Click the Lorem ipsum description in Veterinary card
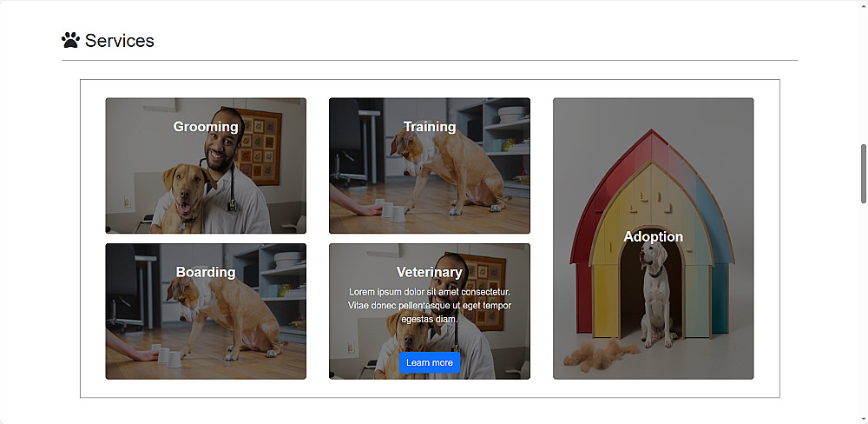The image size is (868, 424). (x=430, y=305)
